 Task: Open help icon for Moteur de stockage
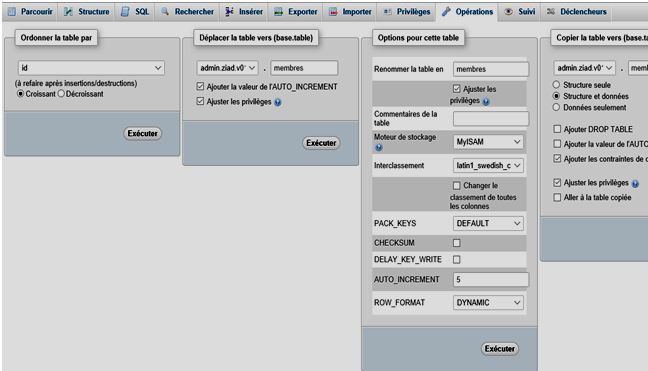pos(379,147)
